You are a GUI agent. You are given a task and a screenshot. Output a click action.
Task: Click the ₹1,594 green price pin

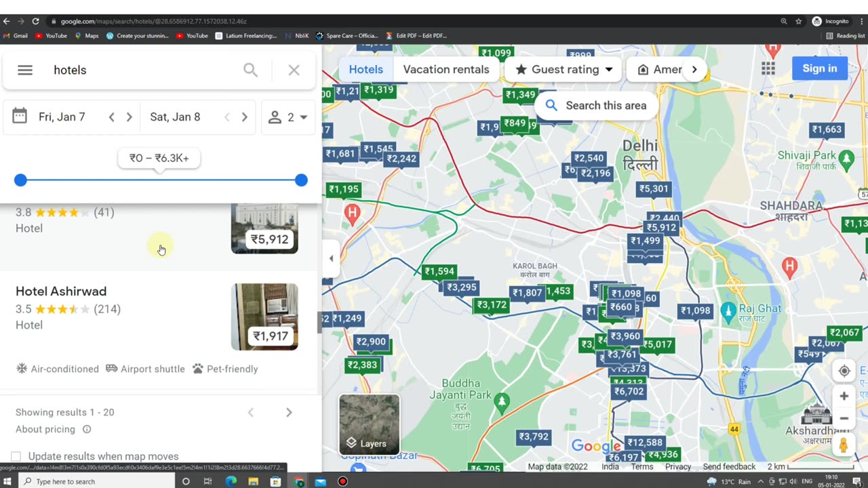[439, 271]
